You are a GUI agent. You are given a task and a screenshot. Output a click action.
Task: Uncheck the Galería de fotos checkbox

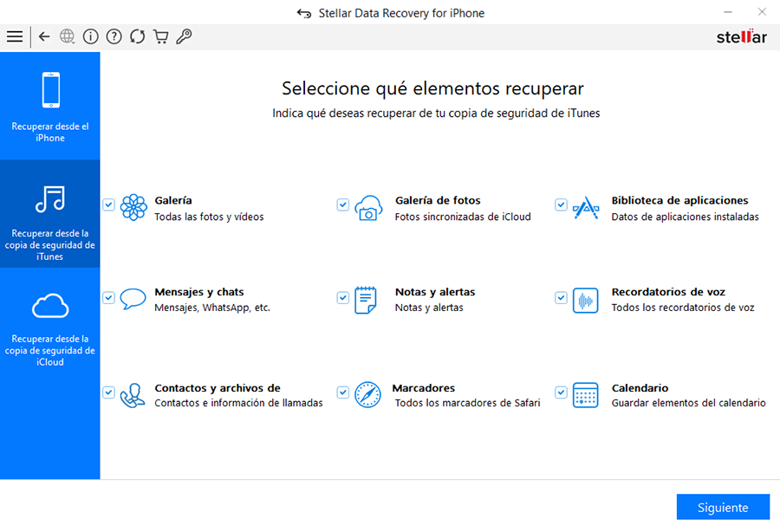coord(342,204)
